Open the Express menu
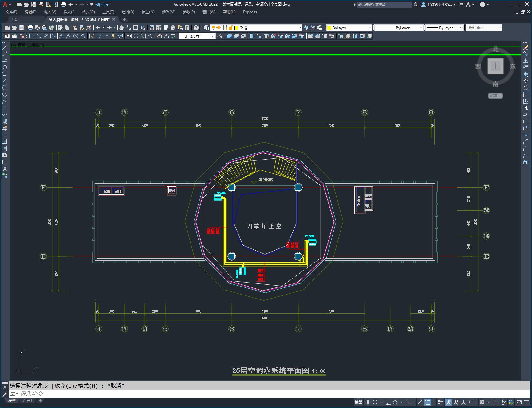The height and width of the screenshot is (408, 532). pyautogui.click(x=250, y=12)
